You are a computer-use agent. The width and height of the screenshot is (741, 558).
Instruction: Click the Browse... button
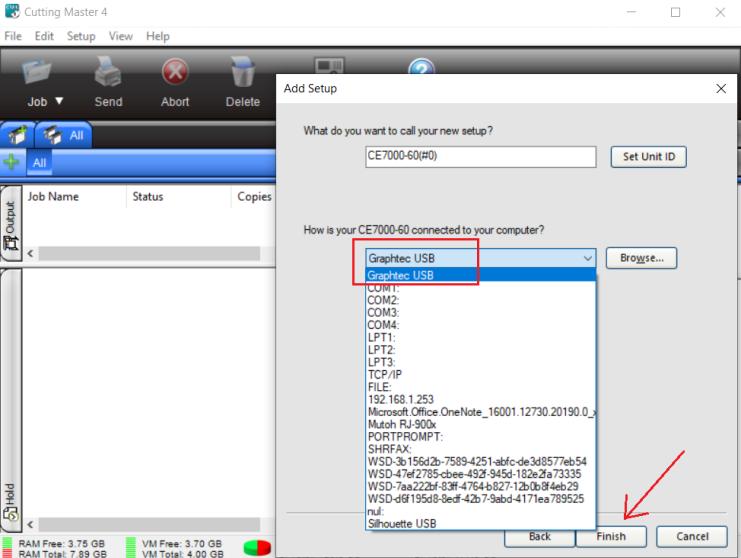[641, 258]
